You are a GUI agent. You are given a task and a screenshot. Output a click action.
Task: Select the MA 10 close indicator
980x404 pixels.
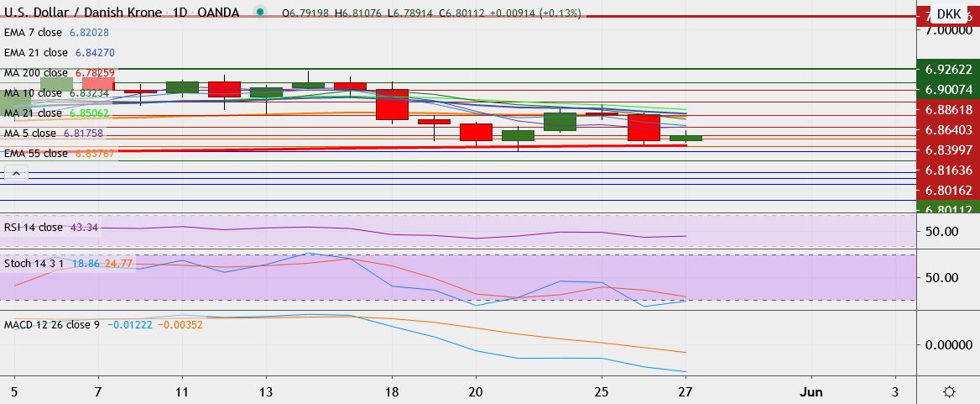point(33,92)
